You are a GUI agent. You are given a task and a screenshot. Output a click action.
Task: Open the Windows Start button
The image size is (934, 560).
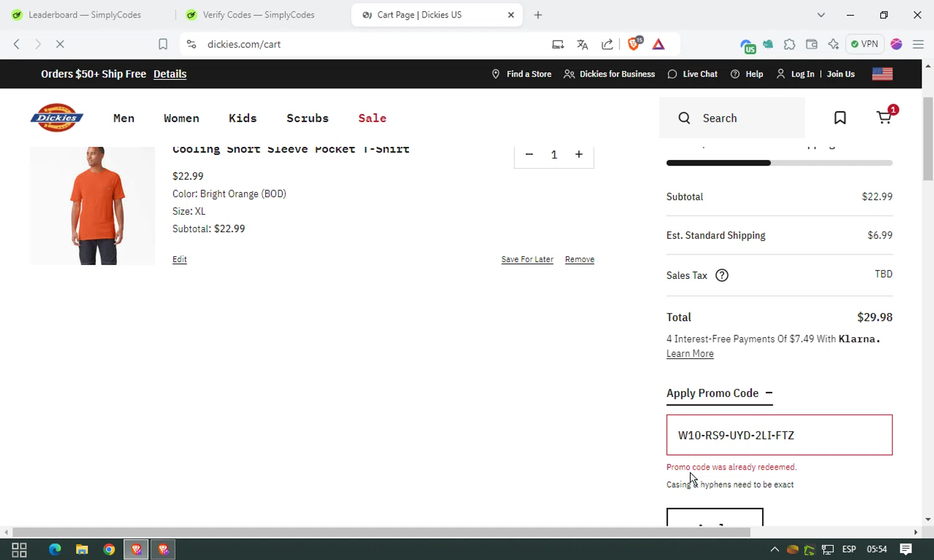(x=19, y=549)
